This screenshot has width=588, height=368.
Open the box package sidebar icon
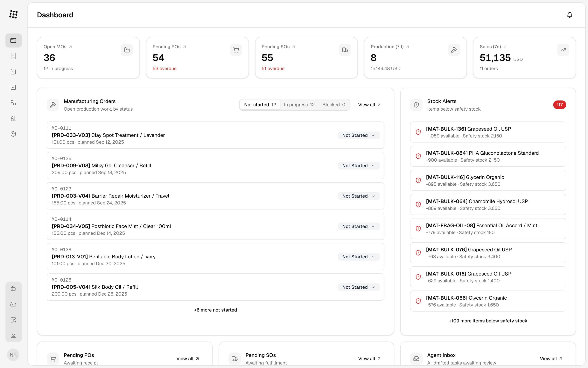[13, 134]
